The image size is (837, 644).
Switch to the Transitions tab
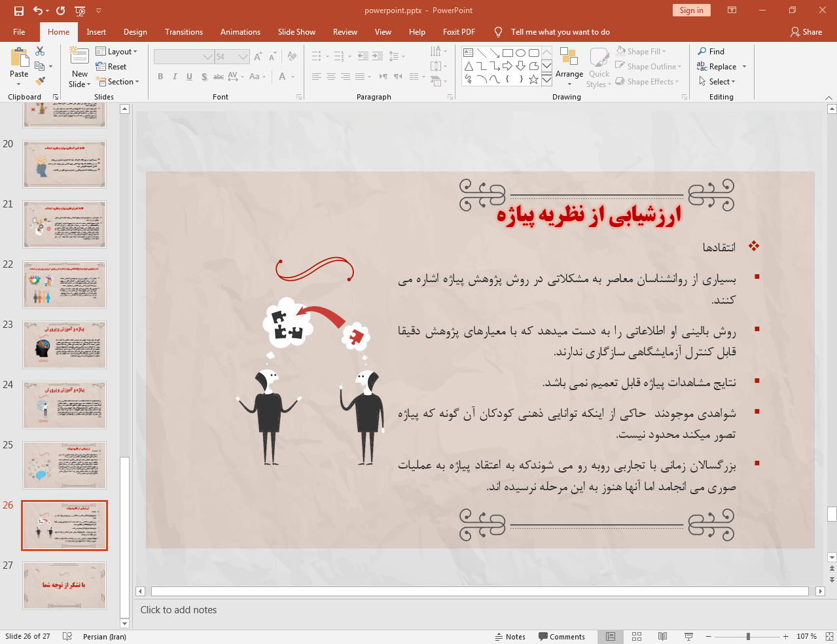click(x=184, y=32)
